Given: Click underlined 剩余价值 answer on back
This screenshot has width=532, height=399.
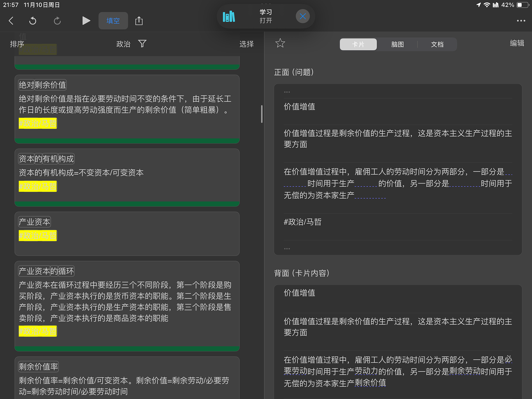Looking at the screenshot, I should (370, 383).
